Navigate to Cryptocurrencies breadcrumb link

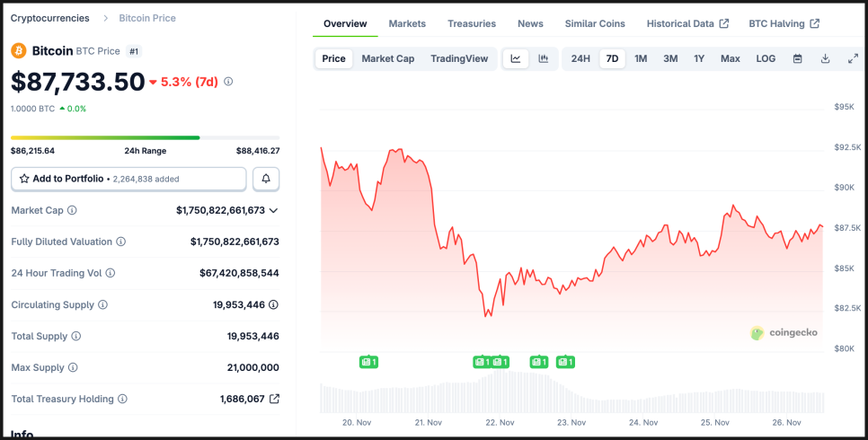49,18
